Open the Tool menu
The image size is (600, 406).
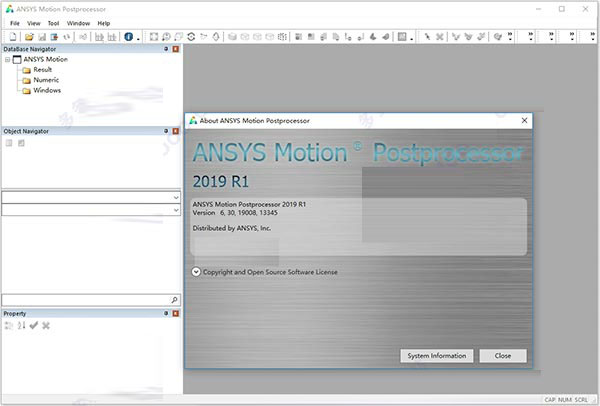53,23
